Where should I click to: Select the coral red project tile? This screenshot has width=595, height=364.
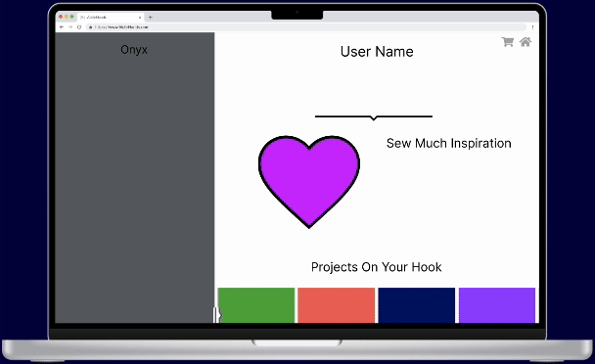click(x=337, y=305)
